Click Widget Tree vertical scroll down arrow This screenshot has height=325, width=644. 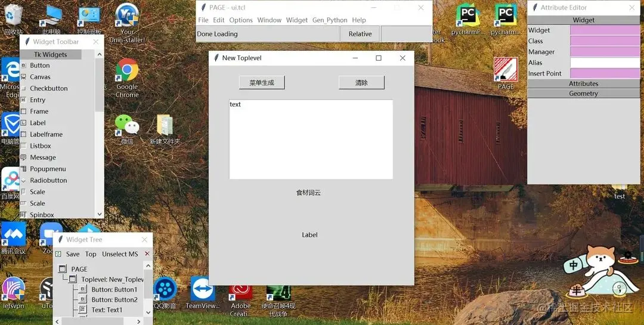tap(148, 312)
